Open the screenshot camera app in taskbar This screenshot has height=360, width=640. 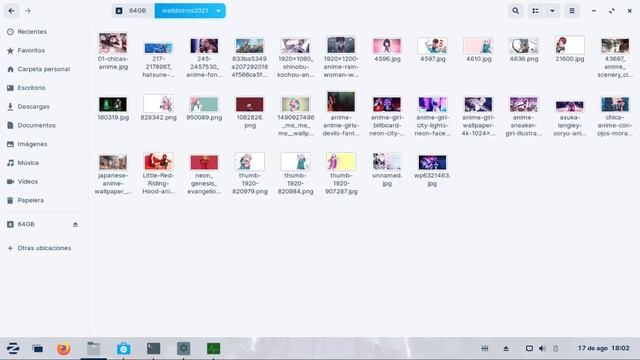pyautogui.click(x=124, y=349)
